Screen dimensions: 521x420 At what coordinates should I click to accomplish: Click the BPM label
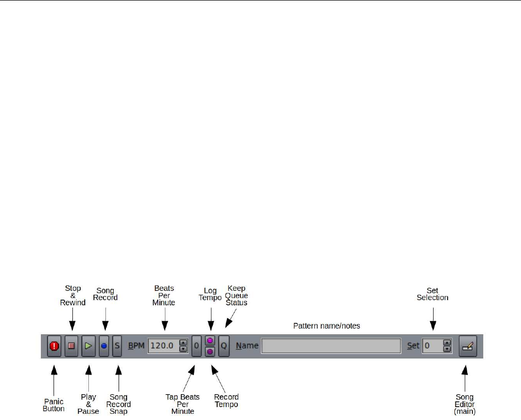click(x=136, y=346)
